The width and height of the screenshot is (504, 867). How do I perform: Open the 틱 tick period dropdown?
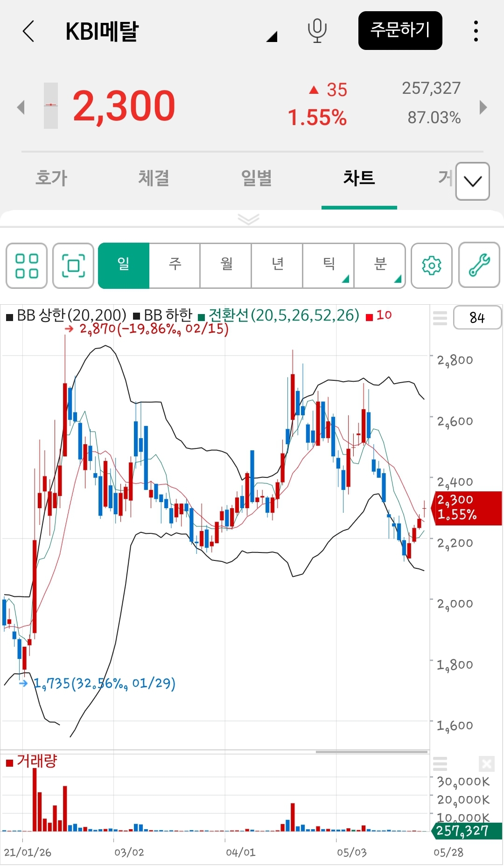pos(329,266)
